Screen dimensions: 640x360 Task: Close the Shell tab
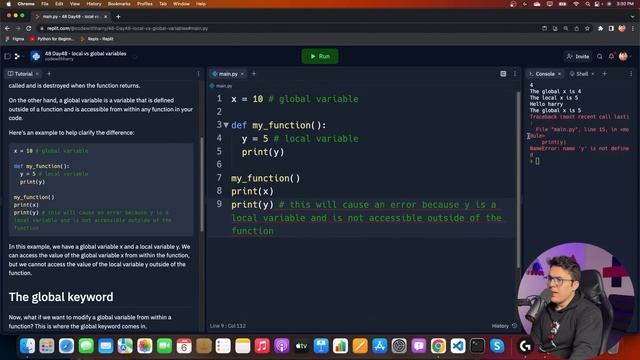pyautogui.click(x=593, y=74)
